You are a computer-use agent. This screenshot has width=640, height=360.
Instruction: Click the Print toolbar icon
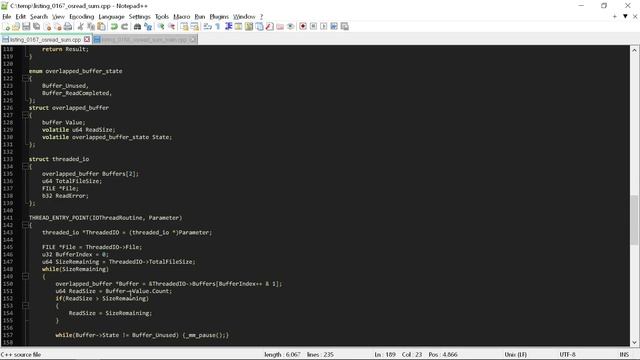coord(68,27)
